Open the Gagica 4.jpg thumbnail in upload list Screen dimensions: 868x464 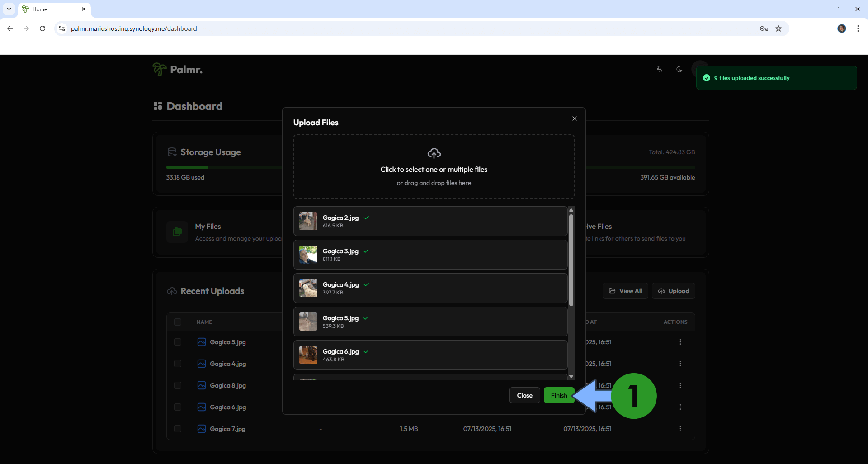[x=308, y=288]
